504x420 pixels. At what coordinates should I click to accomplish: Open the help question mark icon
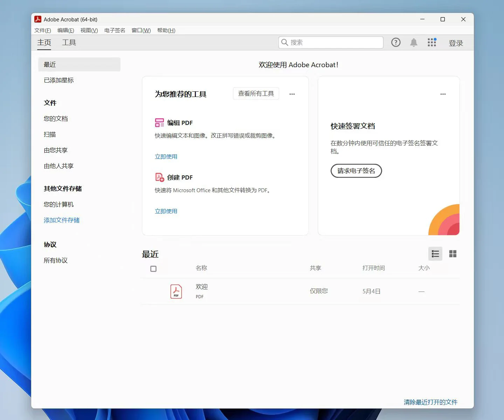click(x=396, y=42)
